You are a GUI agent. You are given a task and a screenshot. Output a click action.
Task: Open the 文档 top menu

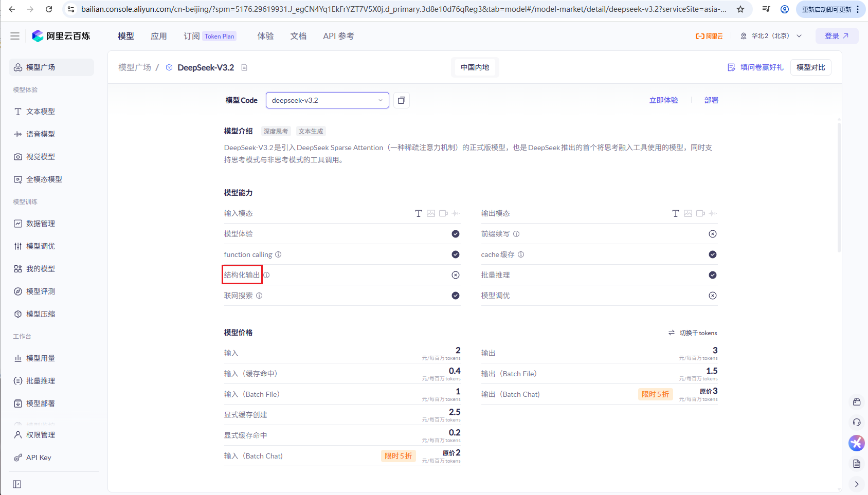(298, 36)
